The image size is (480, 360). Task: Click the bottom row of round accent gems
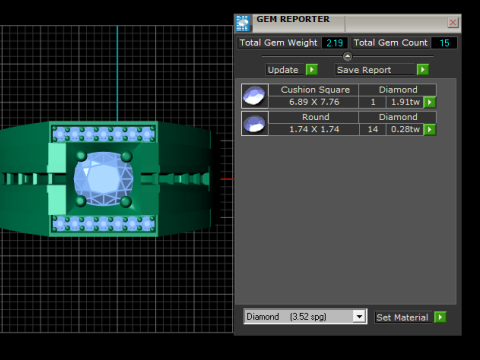coord(104,223)
